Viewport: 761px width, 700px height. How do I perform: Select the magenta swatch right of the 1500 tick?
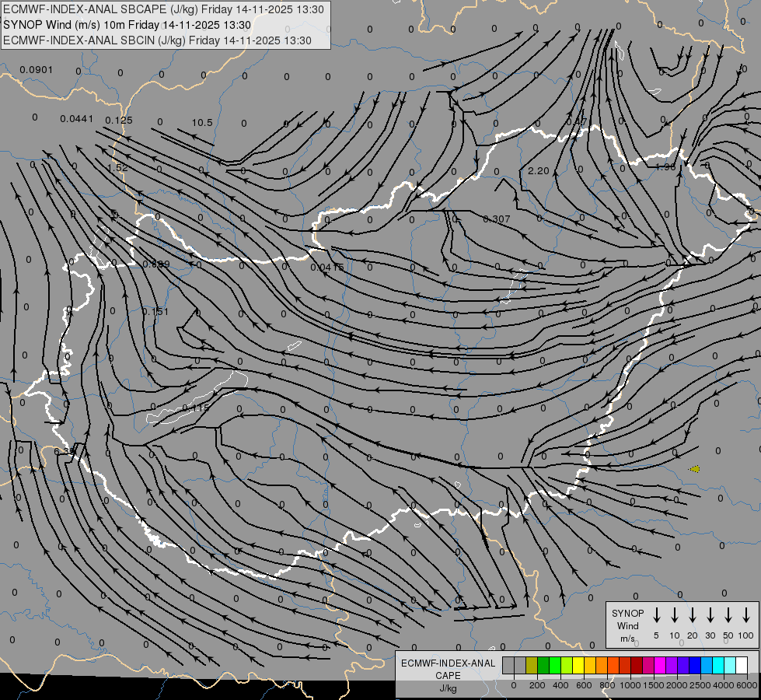660,665
